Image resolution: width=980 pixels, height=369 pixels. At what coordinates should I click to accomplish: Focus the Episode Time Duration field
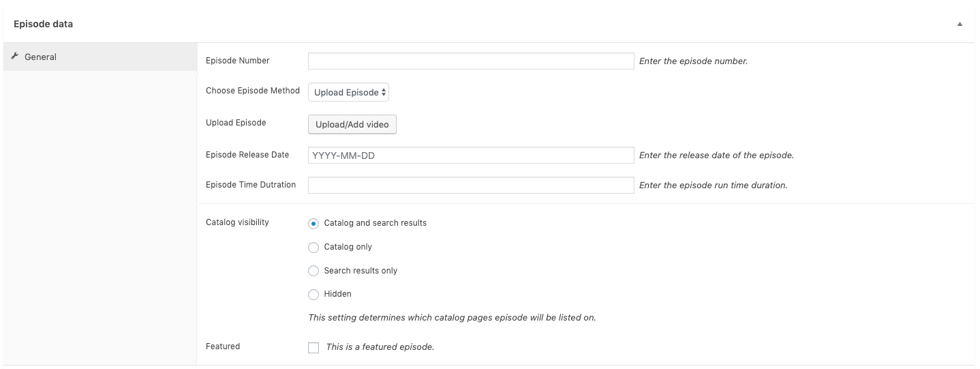pyautogui.click(x=471, y=185)
